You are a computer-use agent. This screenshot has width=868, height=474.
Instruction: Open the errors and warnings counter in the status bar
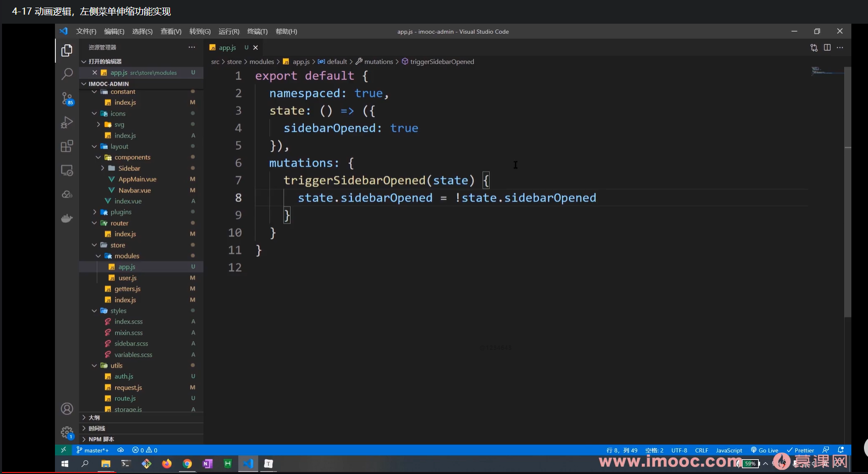click(145, 450)
